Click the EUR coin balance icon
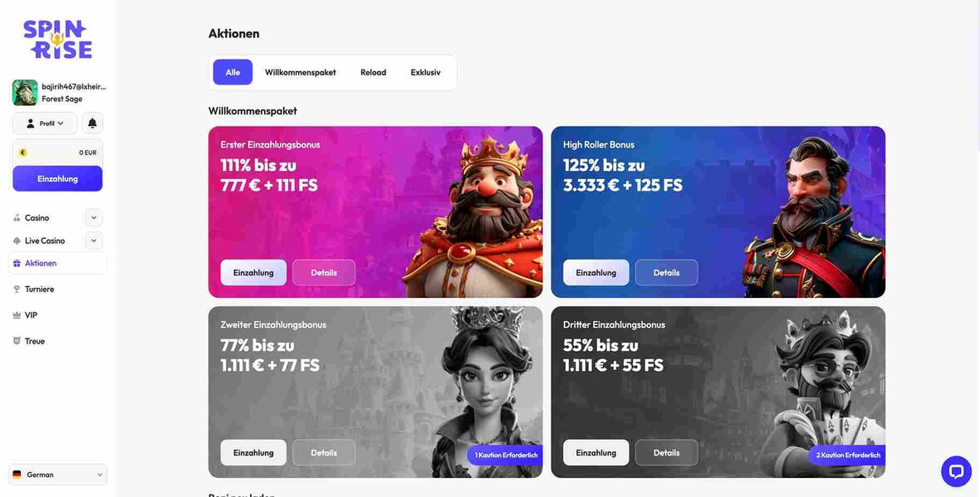The width and height of the screenshot is (980, 497). coord(22,153)
